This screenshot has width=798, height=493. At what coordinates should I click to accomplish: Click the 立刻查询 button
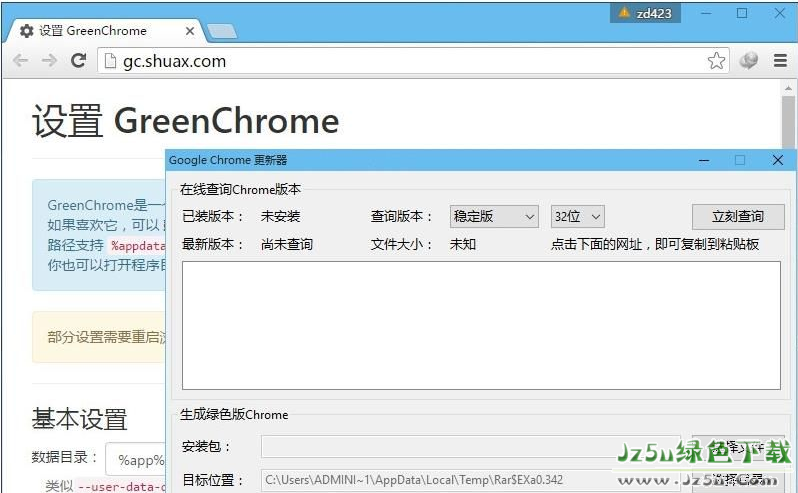(x=738, y=217)
